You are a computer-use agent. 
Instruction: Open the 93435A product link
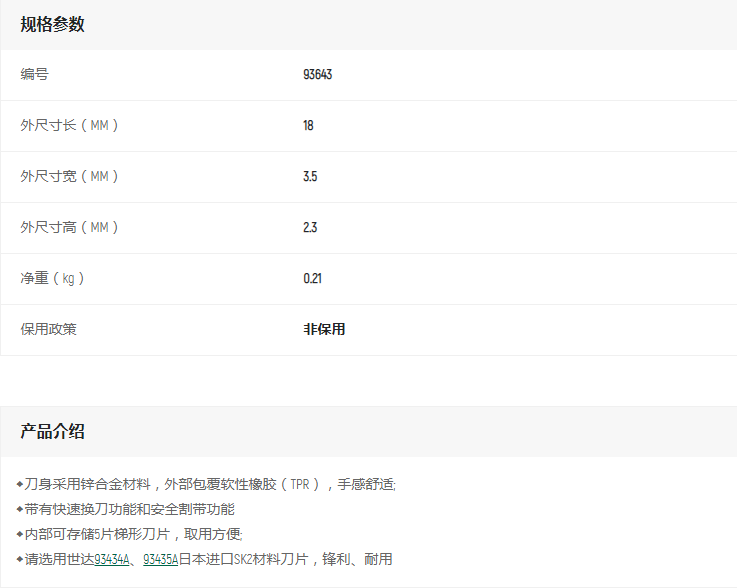pyautogui.click(x=161, y=559)
